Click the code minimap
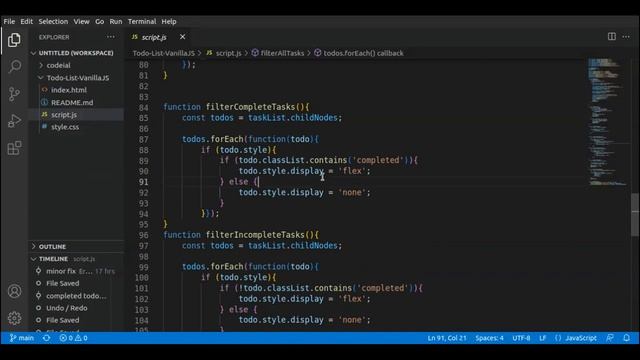This screenshot has height=360, width=640. (x=607, y=122)
